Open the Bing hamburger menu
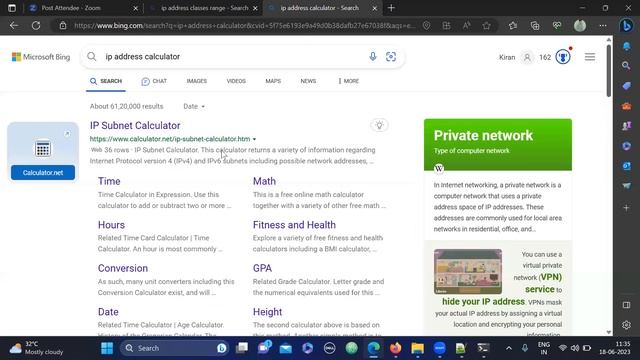Image resolution: width=640 pixels, height=360 pixels. coord(590,57)
